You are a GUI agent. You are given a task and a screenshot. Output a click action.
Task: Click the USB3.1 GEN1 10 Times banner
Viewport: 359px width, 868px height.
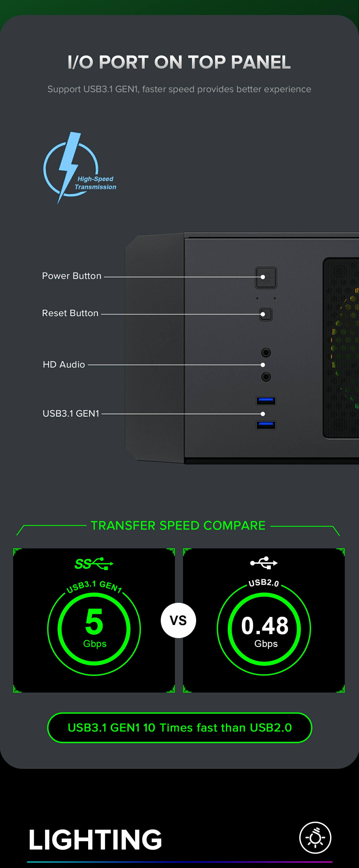click(180, 728)
